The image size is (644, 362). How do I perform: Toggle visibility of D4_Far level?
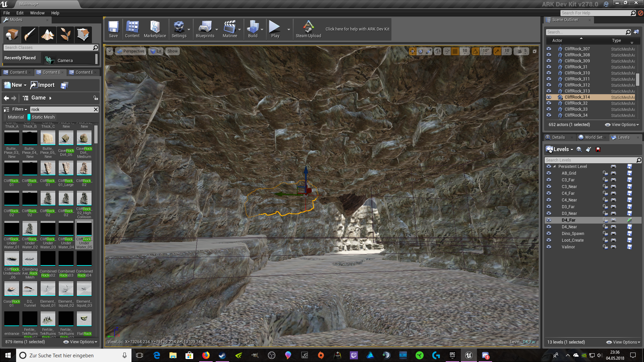549,220
